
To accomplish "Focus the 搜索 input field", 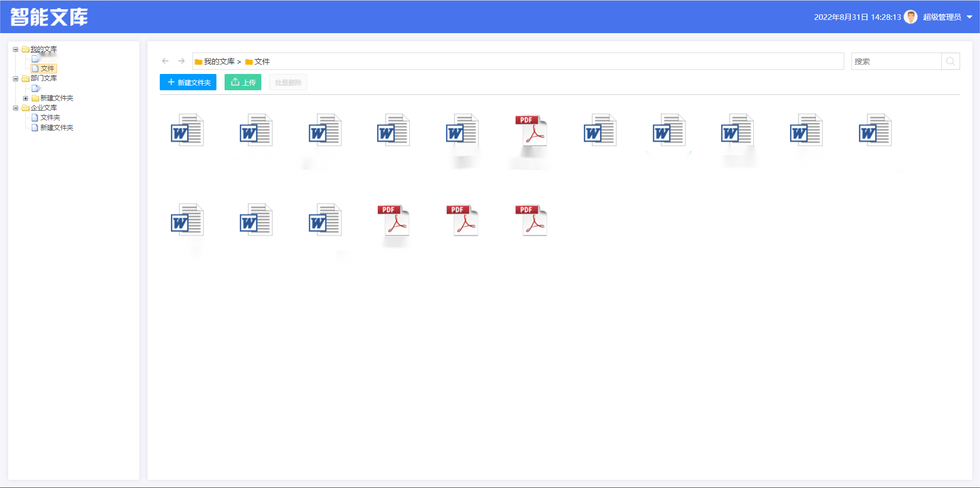I will coord(896,61).
